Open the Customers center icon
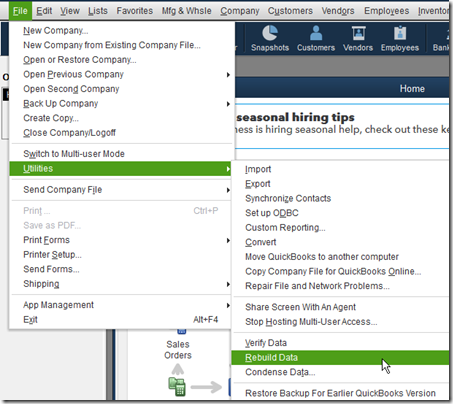 (316, 38)
